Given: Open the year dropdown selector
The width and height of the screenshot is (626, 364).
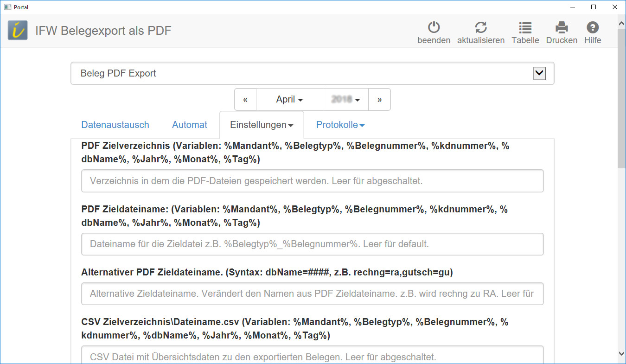Looking at the screenshot, I should 345,100.
